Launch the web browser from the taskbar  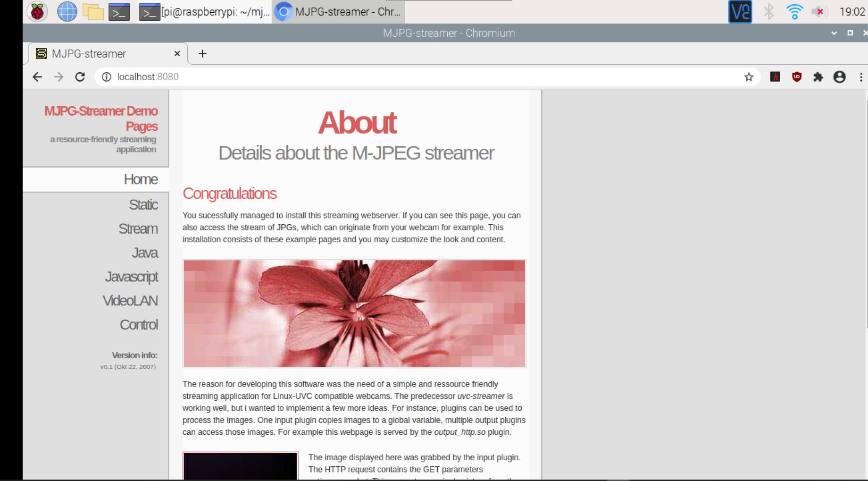(x=67, y=11)
